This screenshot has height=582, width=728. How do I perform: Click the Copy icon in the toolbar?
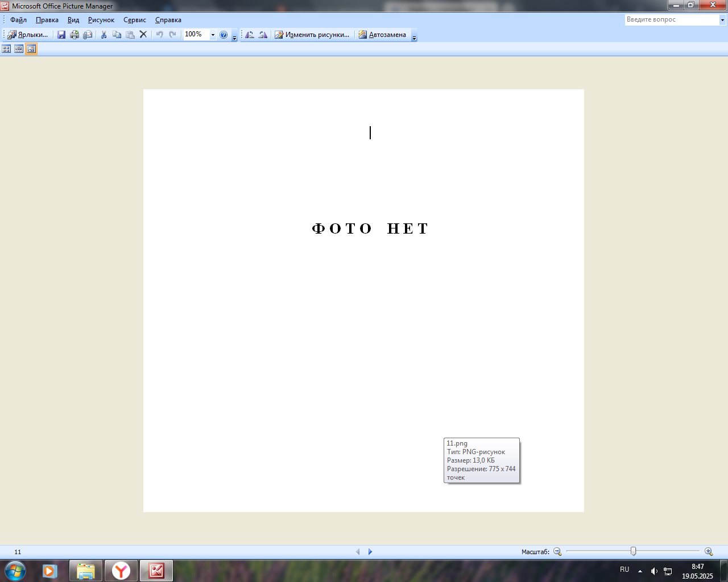point(117,35)
